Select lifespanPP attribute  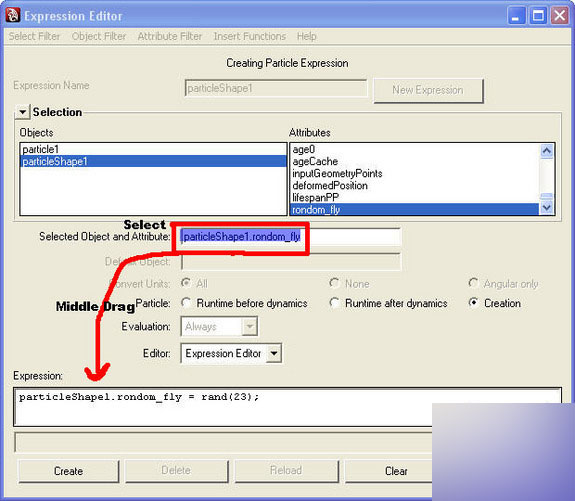click(x=414, y=198)
